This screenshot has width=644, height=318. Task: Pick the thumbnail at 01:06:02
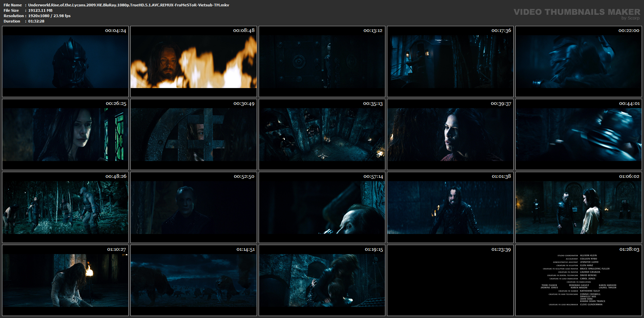coord(578,207)
